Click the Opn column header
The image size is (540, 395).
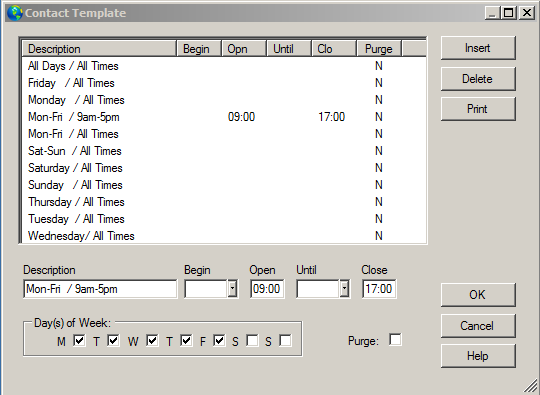point(244,49)
